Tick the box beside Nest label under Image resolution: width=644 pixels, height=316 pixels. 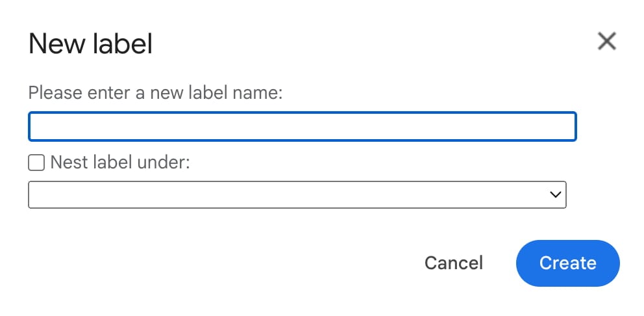pos(36,163)
